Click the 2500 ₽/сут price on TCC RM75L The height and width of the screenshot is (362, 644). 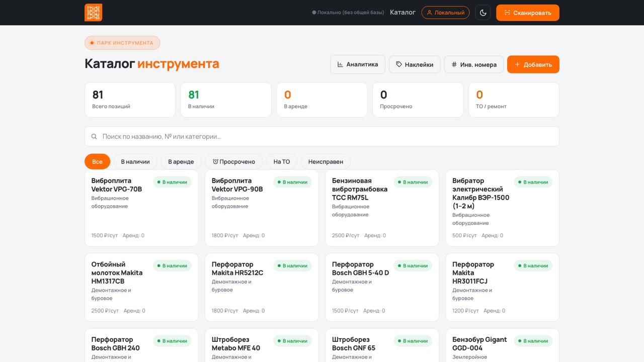(x=346, y=235)
